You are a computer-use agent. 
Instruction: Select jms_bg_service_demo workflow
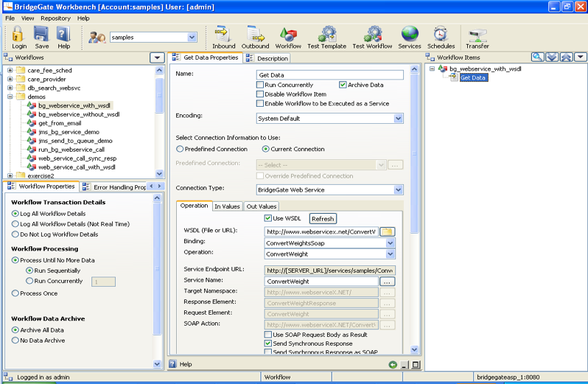[x=69, y=132]
